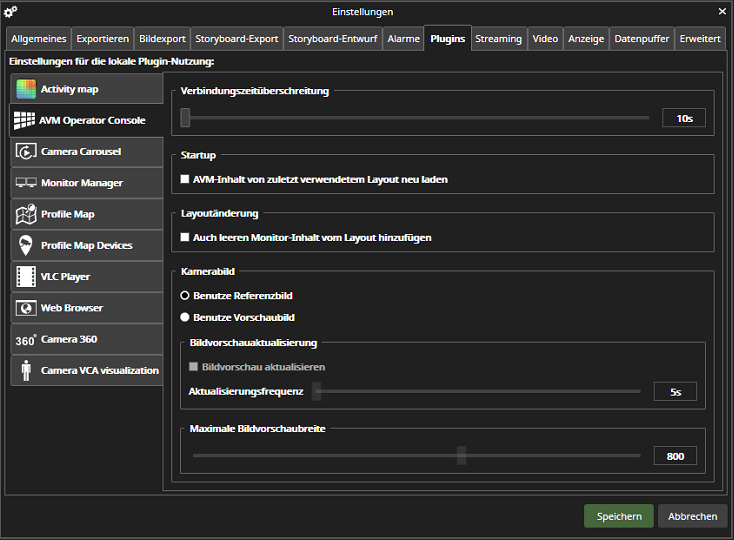Switch to the Video tab
The width and height of the screenshot is (734, 540).
coord(545,39)
